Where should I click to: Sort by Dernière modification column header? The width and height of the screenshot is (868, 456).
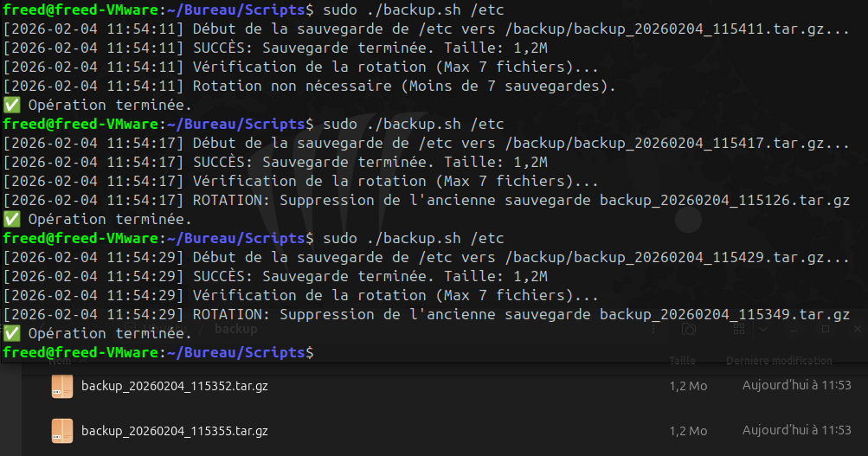point(779,361)
